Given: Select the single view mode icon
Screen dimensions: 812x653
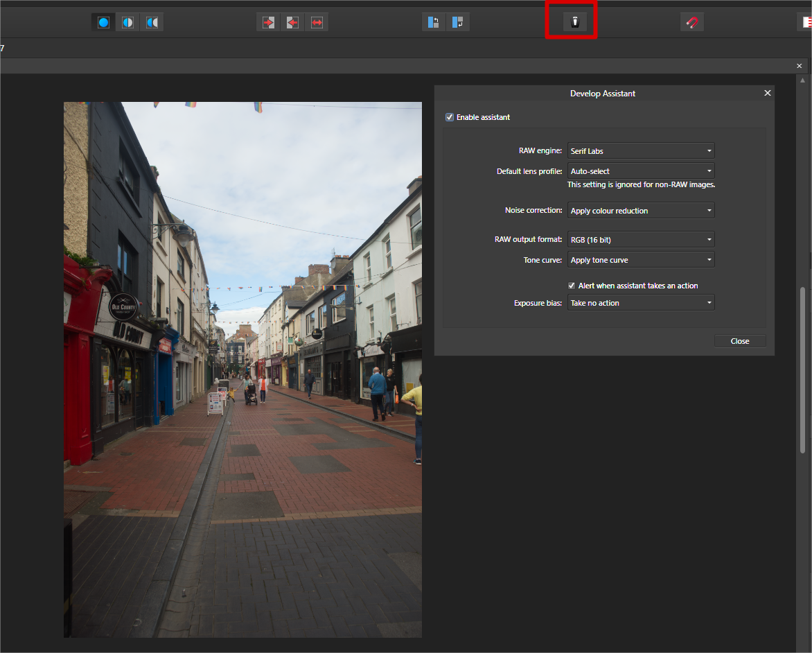Looking at the screenshot, I should 103,22.
